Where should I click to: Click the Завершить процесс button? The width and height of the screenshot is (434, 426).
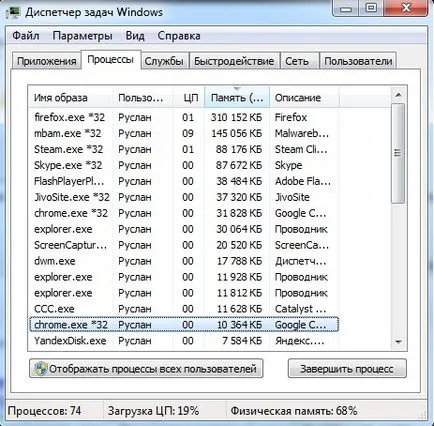[347, 368]
